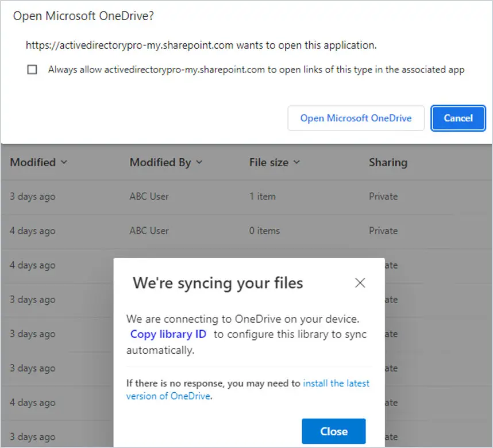Open the install latest version of OneDrive link
493x448 pixels.
click(x=248, y=389)
